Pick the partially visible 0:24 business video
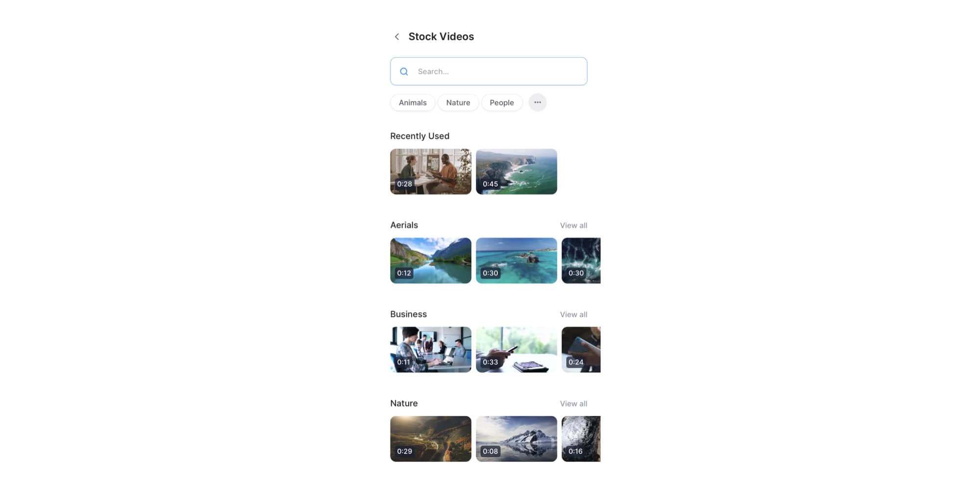Screen dimensions: 980x490 coord(581,350)
